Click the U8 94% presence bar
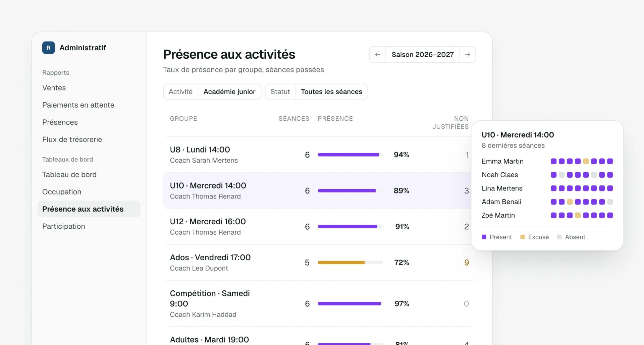 [350, 155]
